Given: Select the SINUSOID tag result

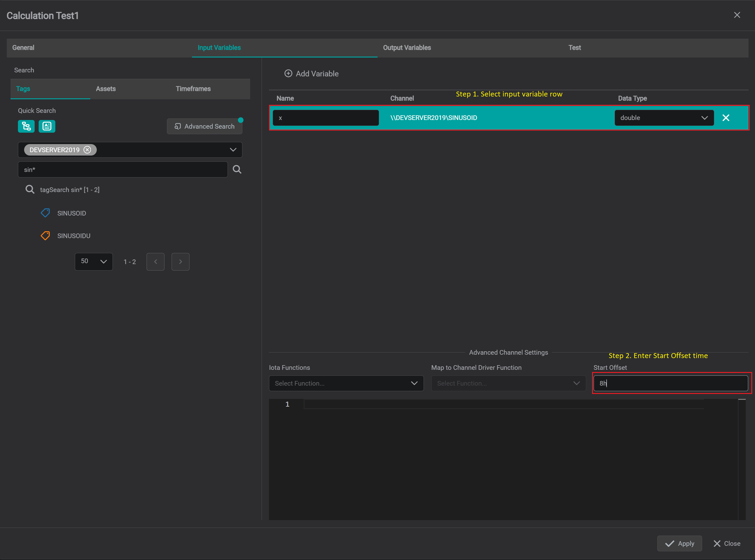Looking at the screenshot, I should coord(71,213).
